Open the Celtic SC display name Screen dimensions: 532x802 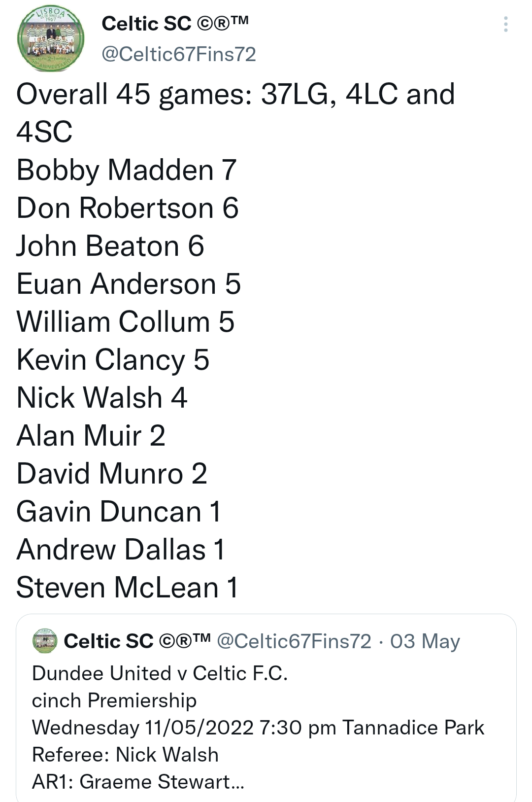pyautogui.click(x=175, y=24)
